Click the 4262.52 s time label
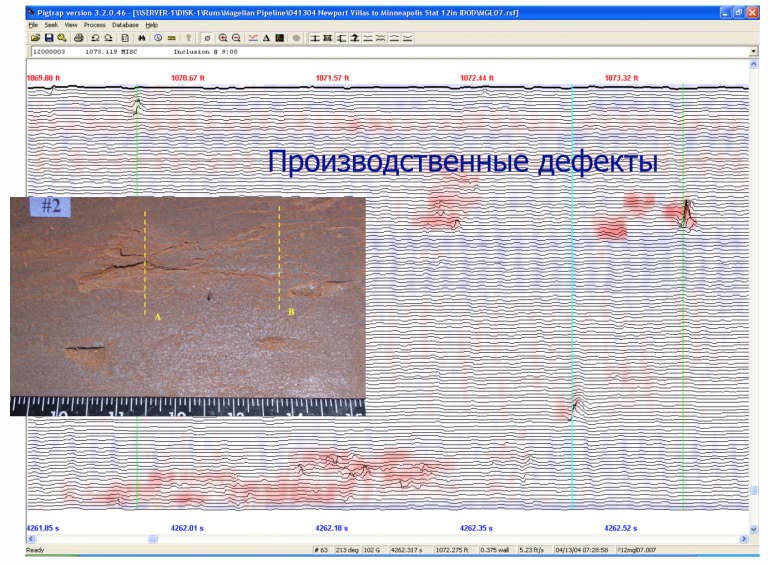This screenshot has height=565, width=768. 621,528
